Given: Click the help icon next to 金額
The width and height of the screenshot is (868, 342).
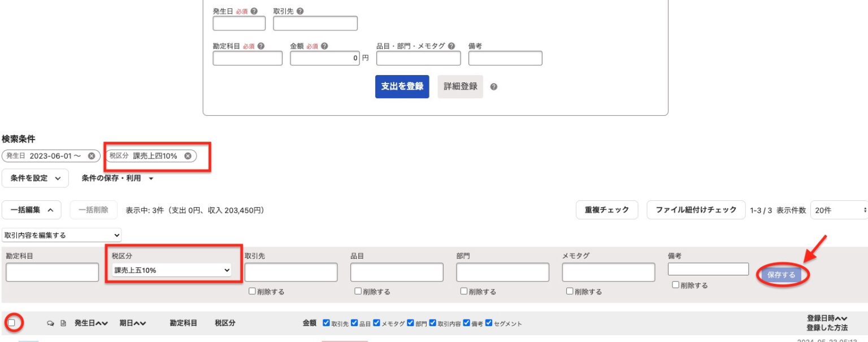Looking at the screenshot, I should pyautogui.click(x=324, y=46).
